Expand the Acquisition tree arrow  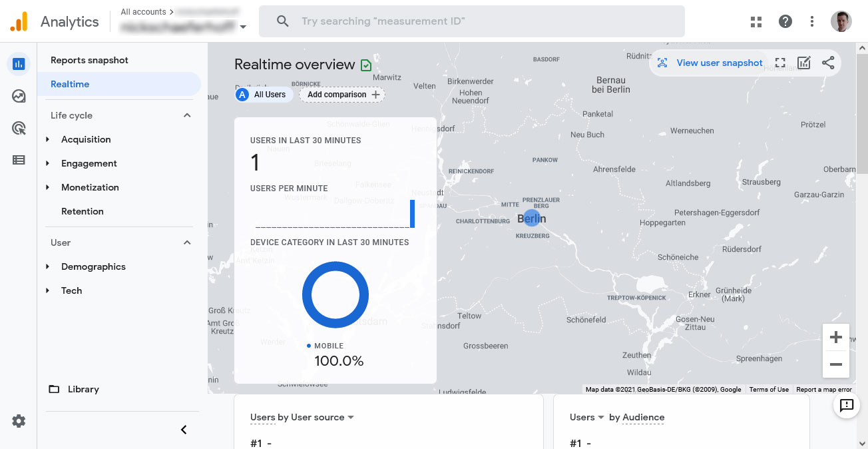[x=47, y=139]
